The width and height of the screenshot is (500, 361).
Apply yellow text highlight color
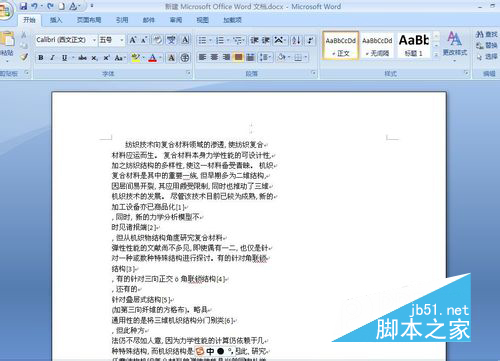click(x=135, y=58)
